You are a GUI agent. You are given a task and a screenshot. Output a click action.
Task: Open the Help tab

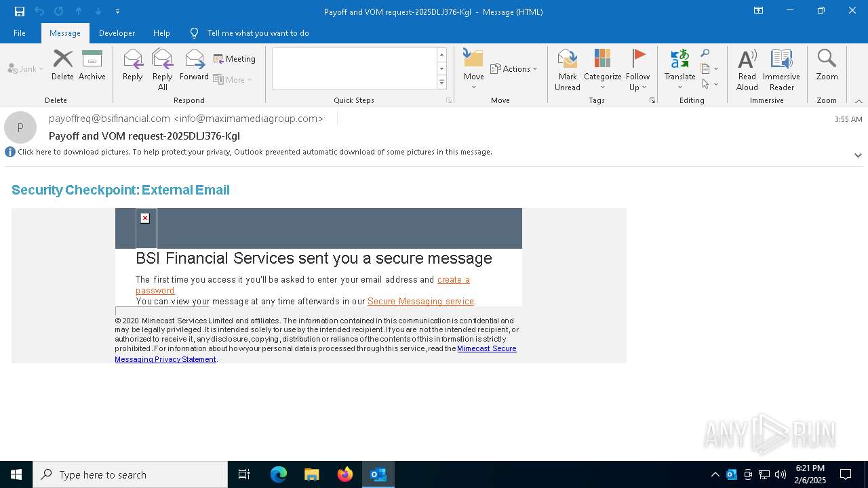161,33
